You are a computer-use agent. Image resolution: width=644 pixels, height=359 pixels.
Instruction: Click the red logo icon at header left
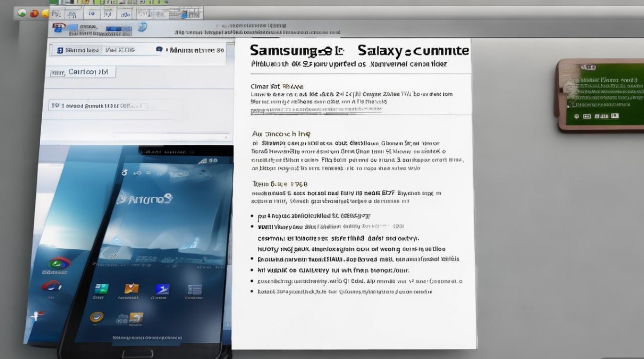coord(58,27)
